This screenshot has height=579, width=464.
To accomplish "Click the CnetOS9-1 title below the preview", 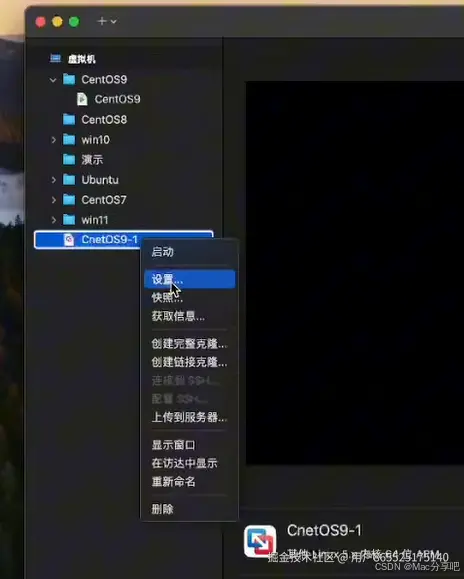I will click(x=324, y=530).
